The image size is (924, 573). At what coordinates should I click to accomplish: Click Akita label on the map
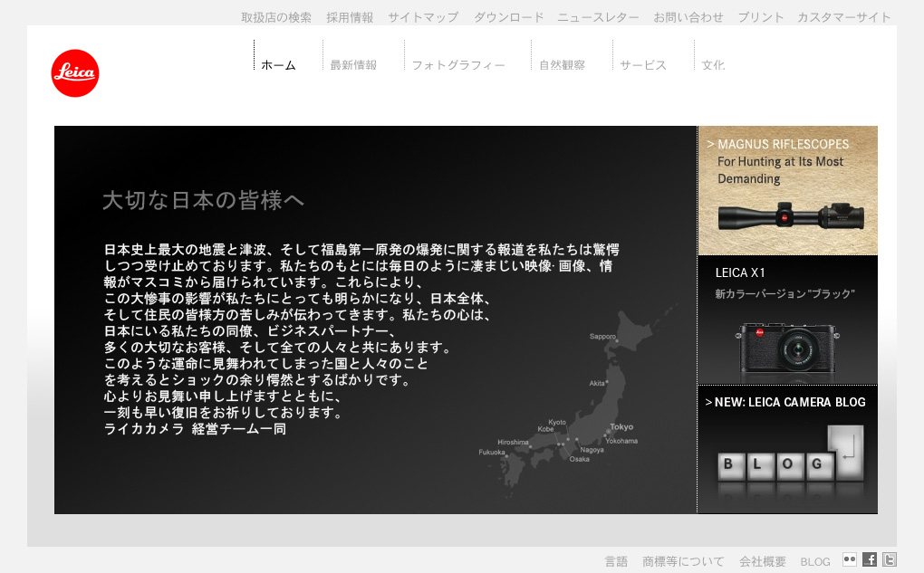[x=597, y=384]
